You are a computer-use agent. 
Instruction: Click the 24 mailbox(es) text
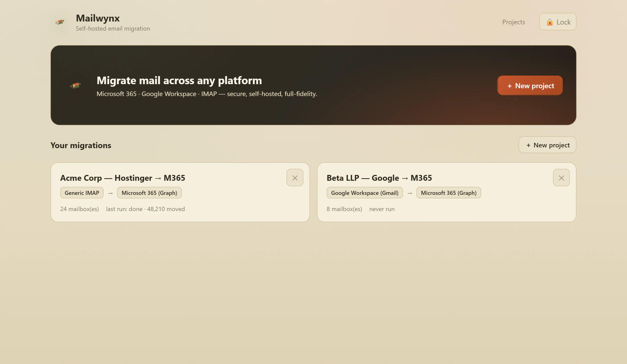point(79,209)
